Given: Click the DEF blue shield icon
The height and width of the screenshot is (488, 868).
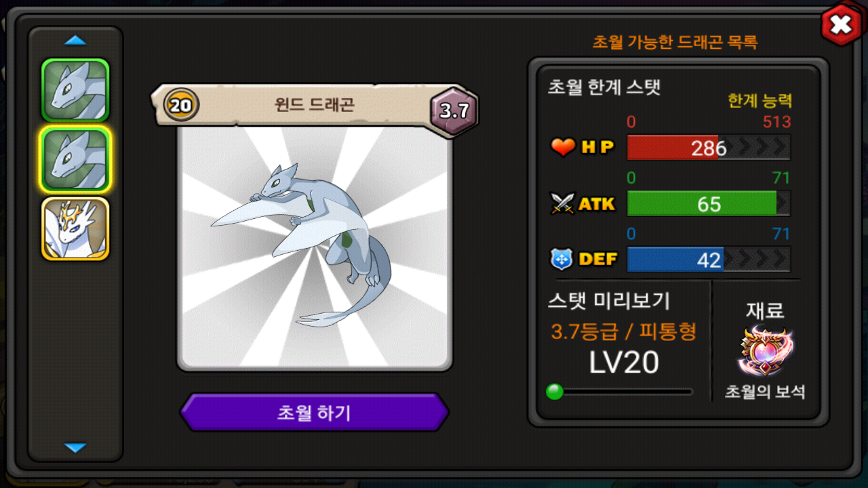Looking at the screenshot, I should [563, 259].
